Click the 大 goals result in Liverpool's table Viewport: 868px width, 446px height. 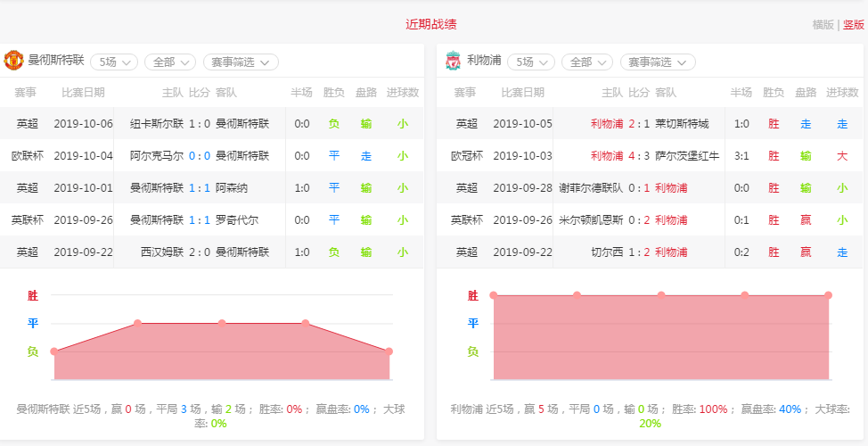pos(842,156)
